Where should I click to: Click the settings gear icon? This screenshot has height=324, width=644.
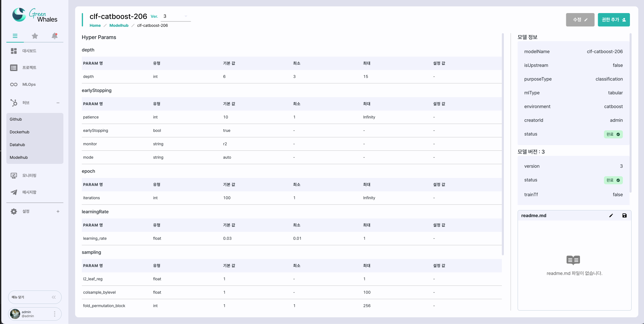pos(14,211)
